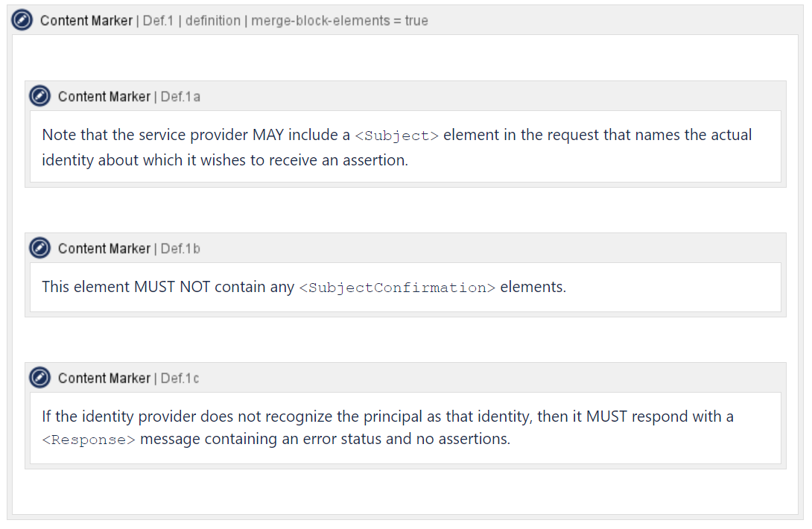Select the "Content Marker" title of Def.1c
This screenshot has width=812, height=529.
[x=104, y=378]
